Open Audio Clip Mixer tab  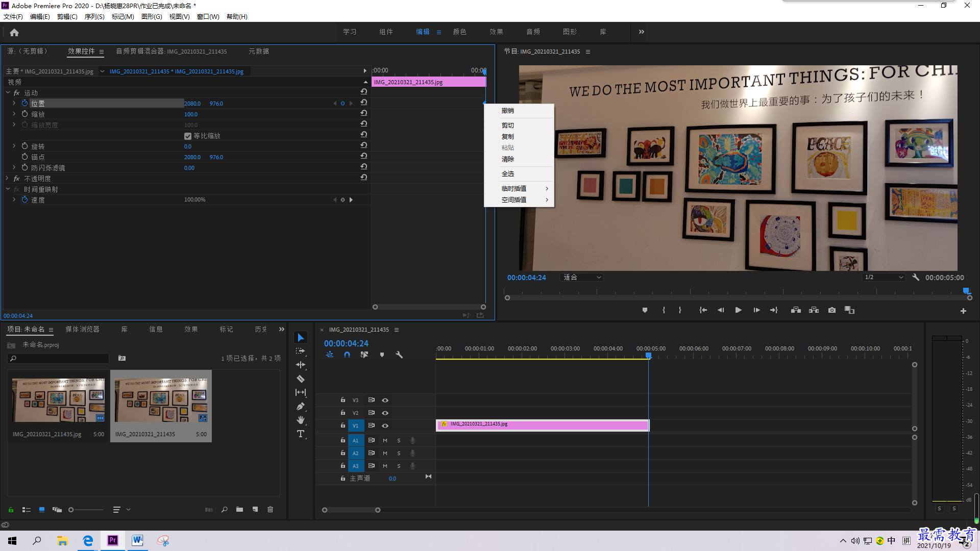[171, 51]
